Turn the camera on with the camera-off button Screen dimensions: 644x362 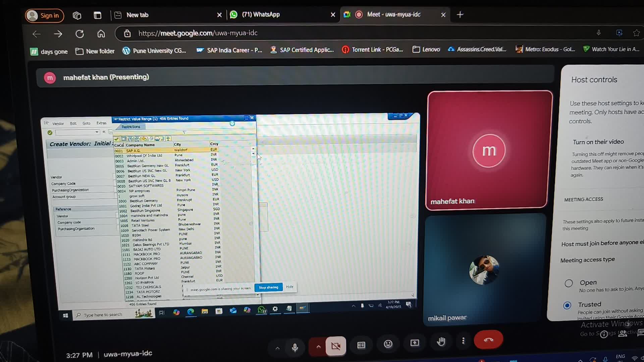pyautogui.click(x=336, y=346)
